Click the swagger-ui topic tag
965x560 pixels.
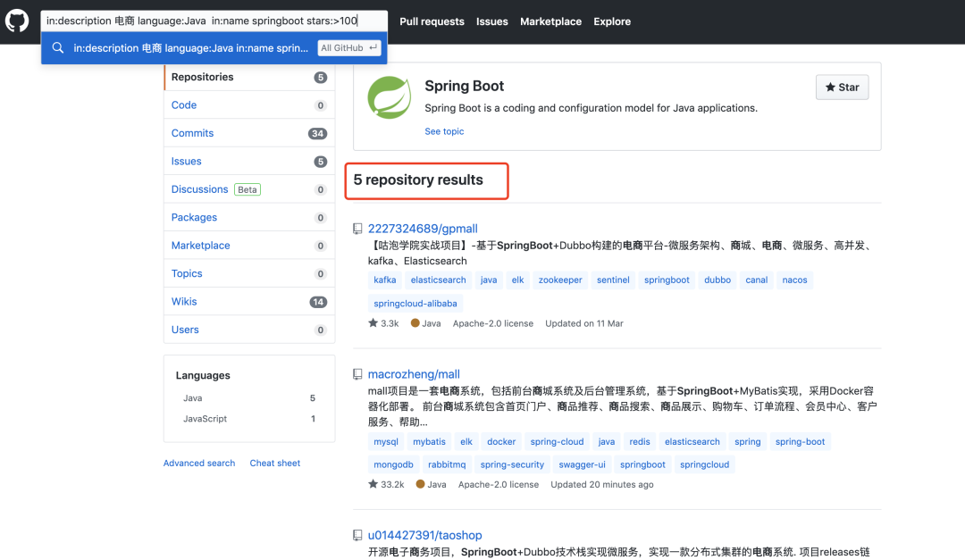[x=583, y=464]
